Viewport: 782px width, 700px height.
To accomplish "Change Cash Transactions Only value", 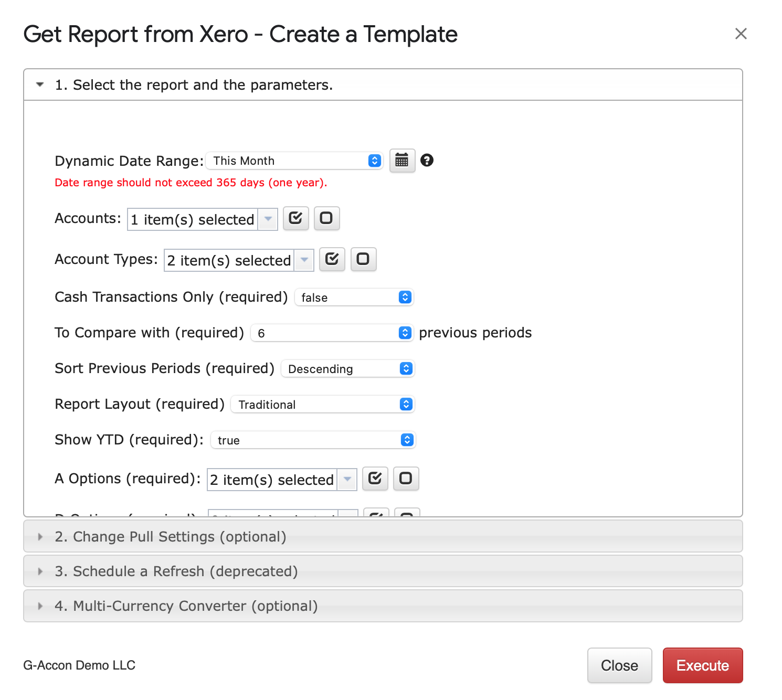I will tap(354, 298).
